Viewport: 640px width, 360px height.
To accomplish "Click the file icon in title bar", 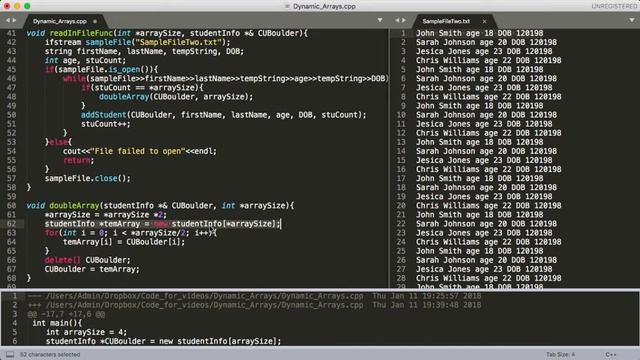I will (x=287, y=6).
